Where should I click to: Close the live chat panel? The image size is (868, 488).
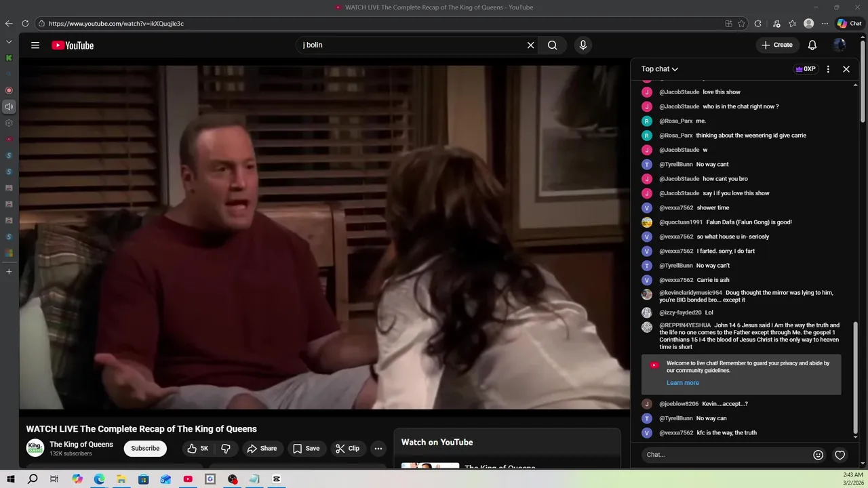coord(846,69)
